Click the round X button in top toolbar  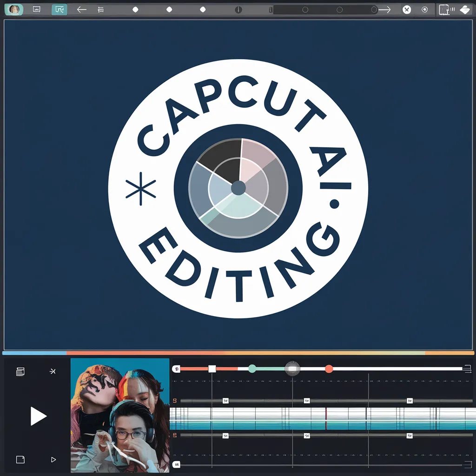(x=407, y=9)
